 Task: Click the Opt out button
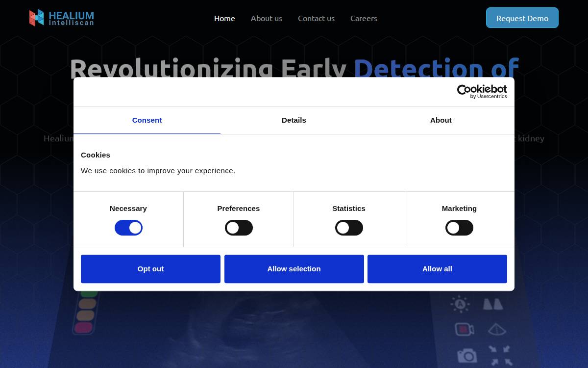150,269
